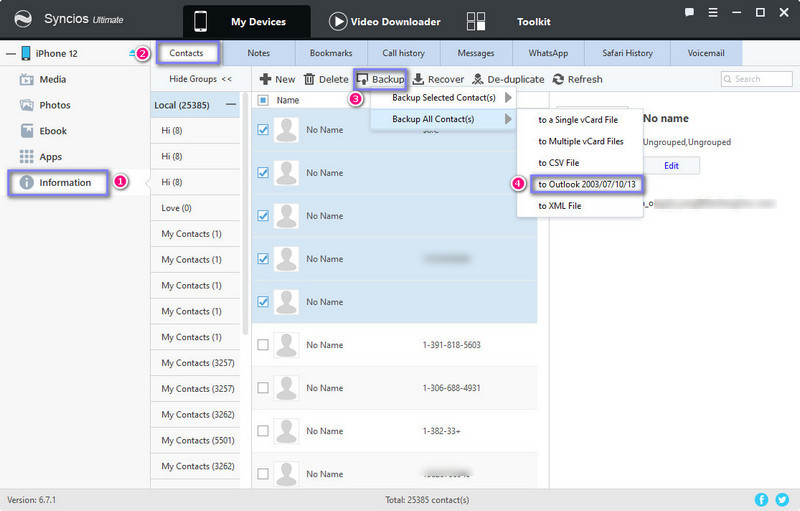
Task: Switch to the Safari History tab
Action: pyautogui.click(x=628, y=53)
